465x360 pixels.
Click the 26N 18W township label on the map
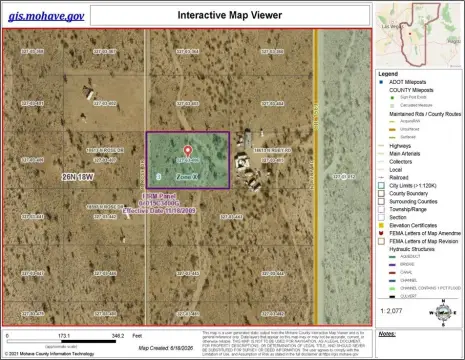pos(77,177)
